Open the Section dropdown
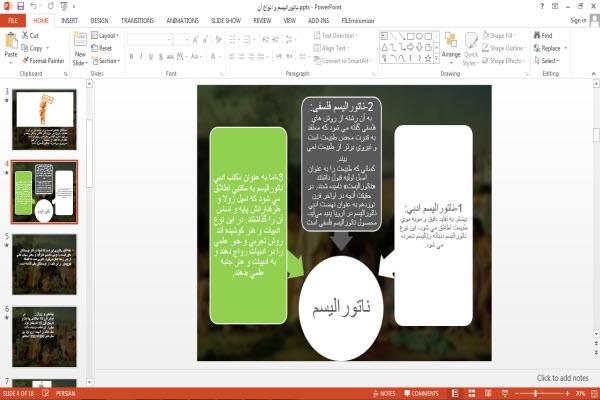This screenshot has width=600, height=400. point(106,61)
